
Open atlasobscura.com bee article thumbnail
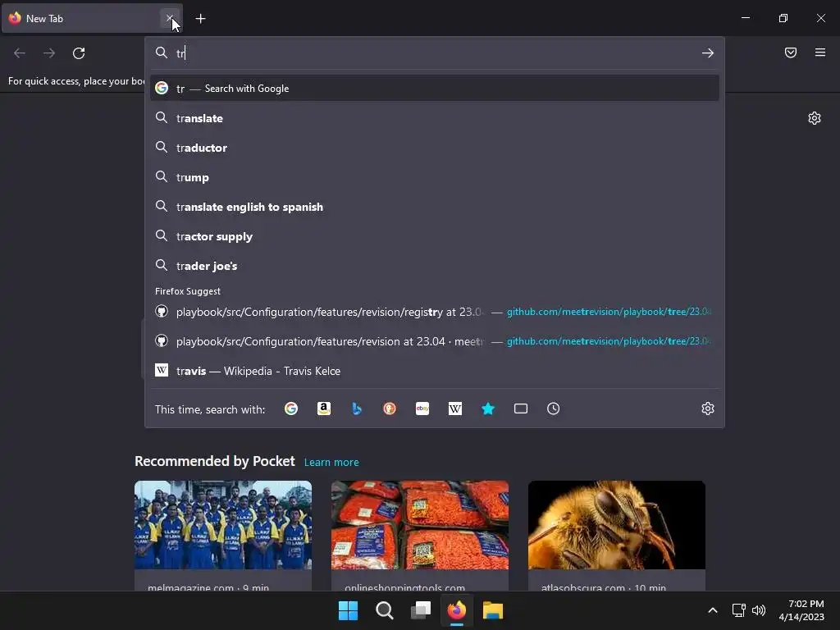[617, 525]
